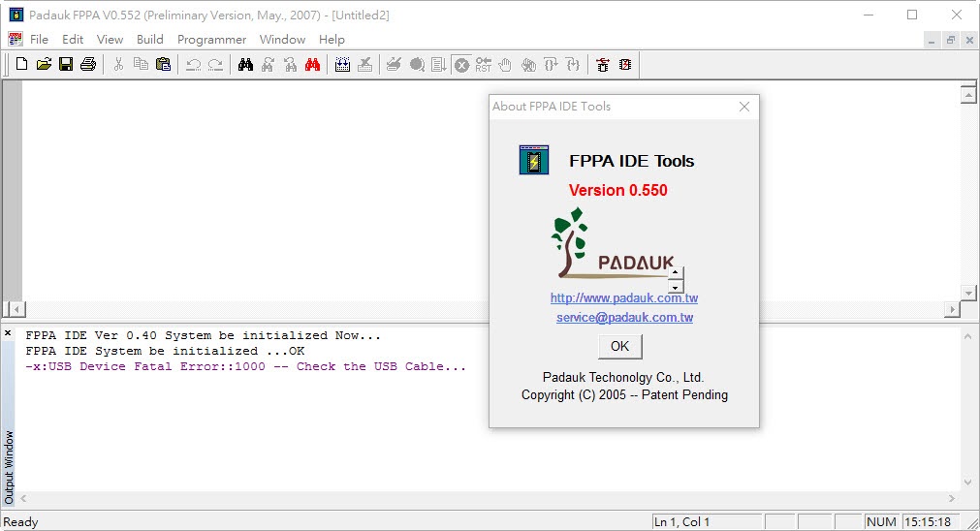Save file with floppy disk icon
This screenshot has height=531, width=980.
point(66,64)
